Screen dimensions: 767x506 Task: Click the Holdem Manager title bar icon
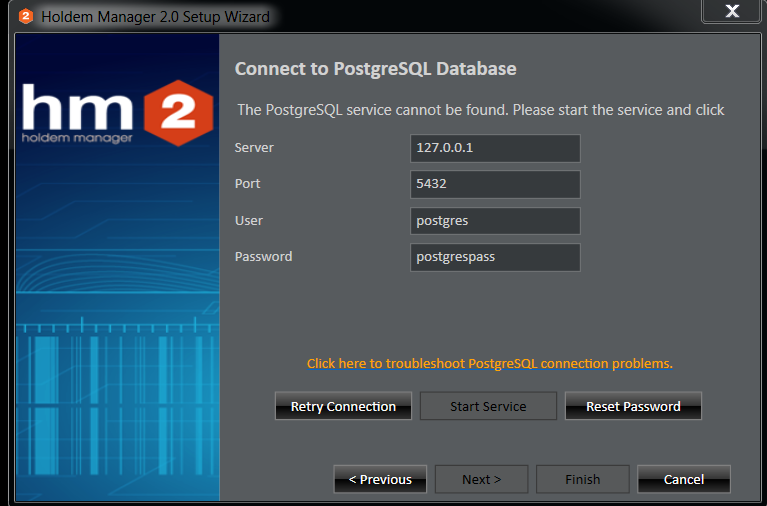tap(25, 17)
